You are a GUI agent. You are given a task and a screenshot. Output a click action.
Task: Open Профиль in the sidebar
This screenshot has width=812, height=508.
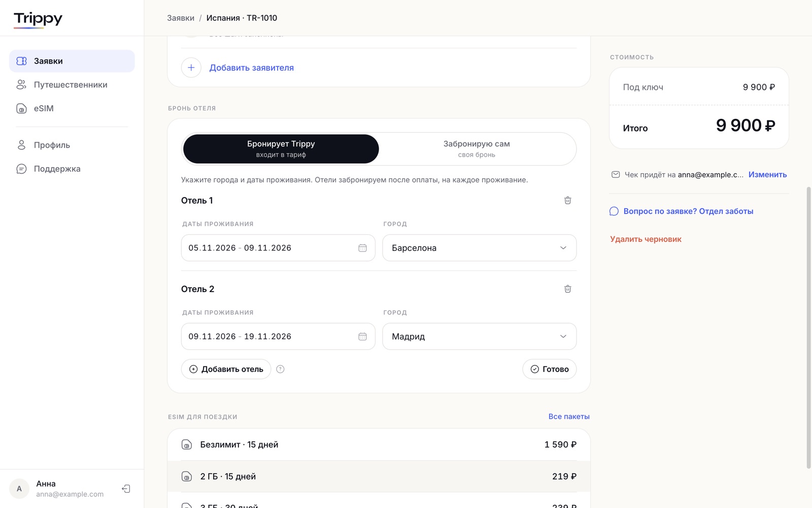72,145
